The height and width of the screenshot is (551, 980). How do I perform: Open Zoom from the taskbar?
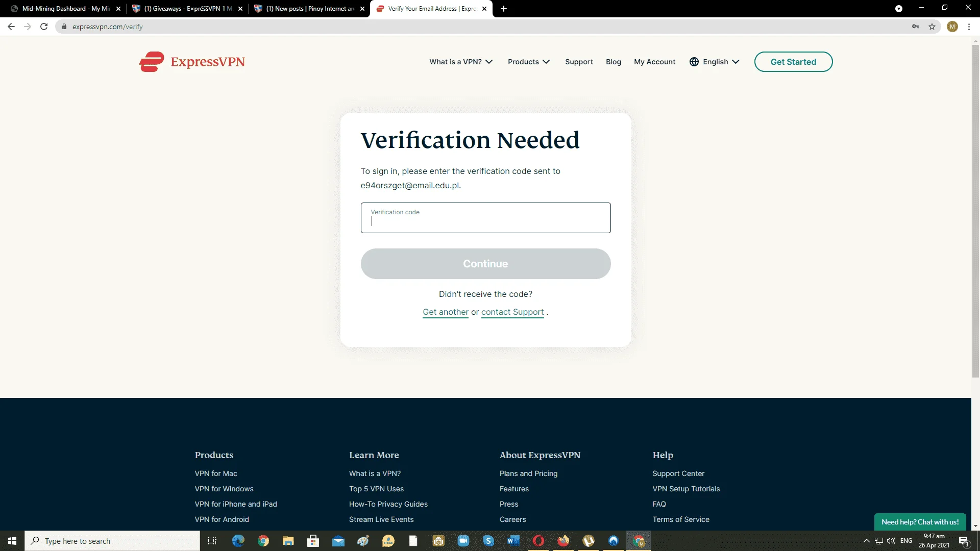pos(463,541)
